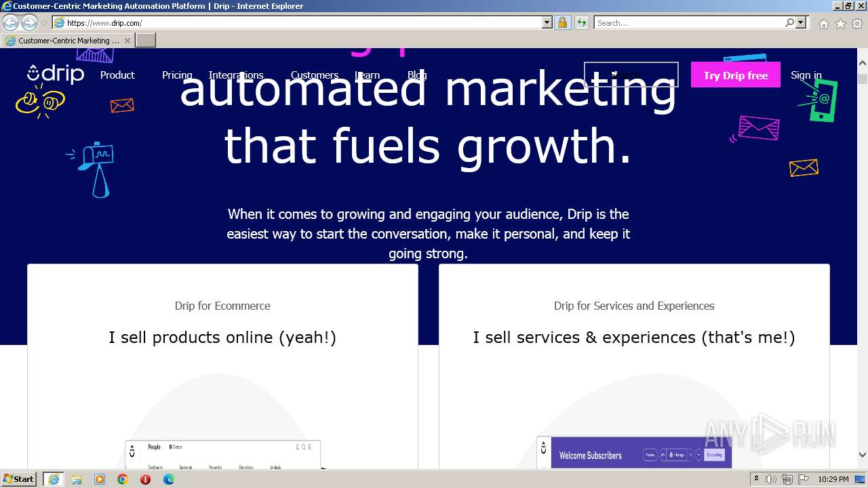This screenshot has width=868, height=488.
Task: Click the Sign in link
Action: point(806,75)
